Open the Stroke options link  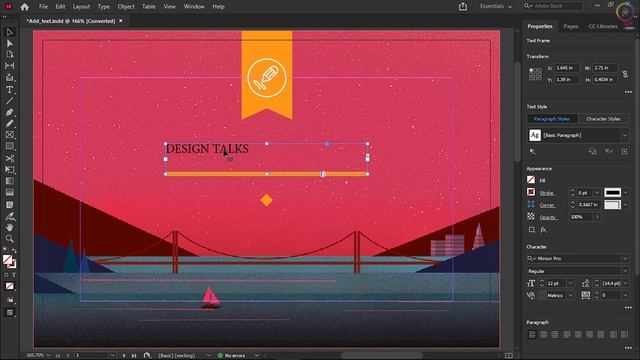click(x=547, y=193)
